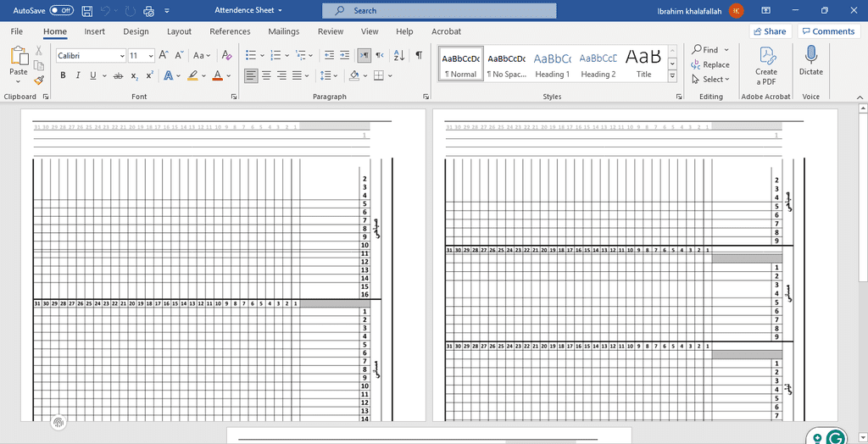Toggle Bold formatting
The height and width of the screenshot is (444, 868).
click(63, 75)
